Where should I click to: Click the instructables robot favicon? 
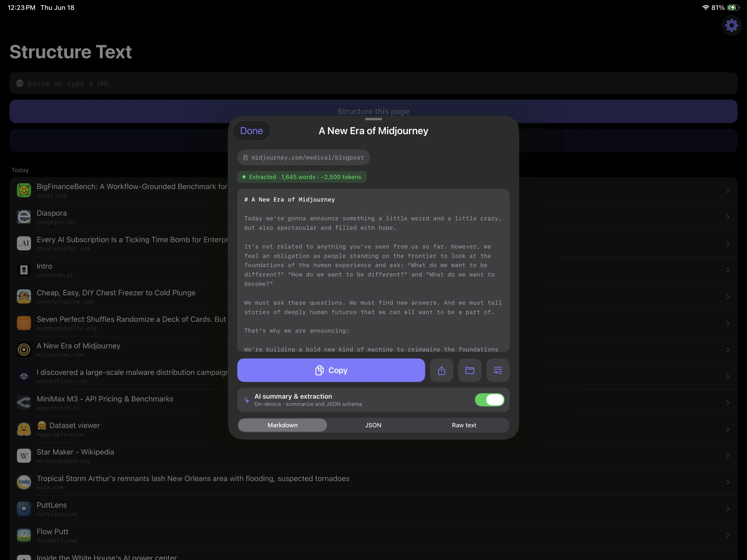point(24,296)
